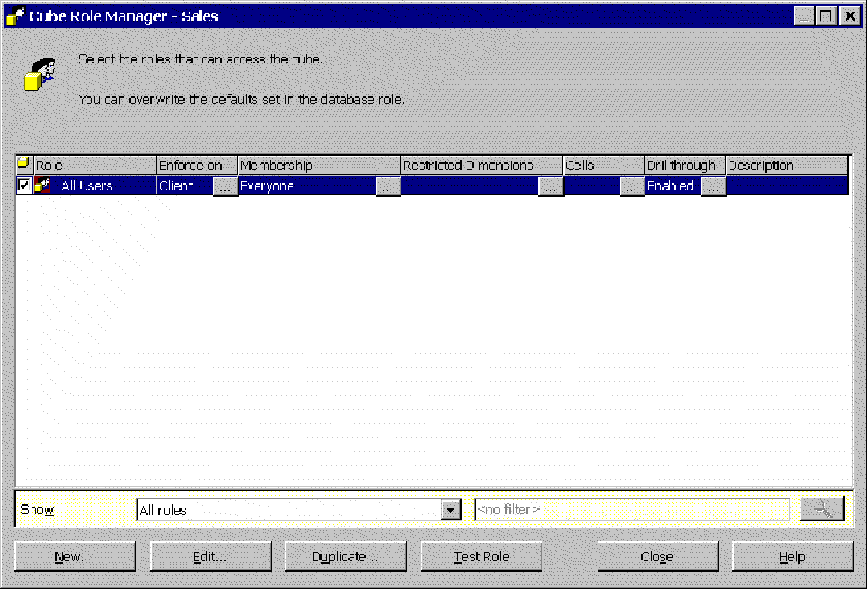Viewport: 868px width, 590px height.
Task: Click the Cube Role Manager title bar icon
Action: tap(16, 16)
